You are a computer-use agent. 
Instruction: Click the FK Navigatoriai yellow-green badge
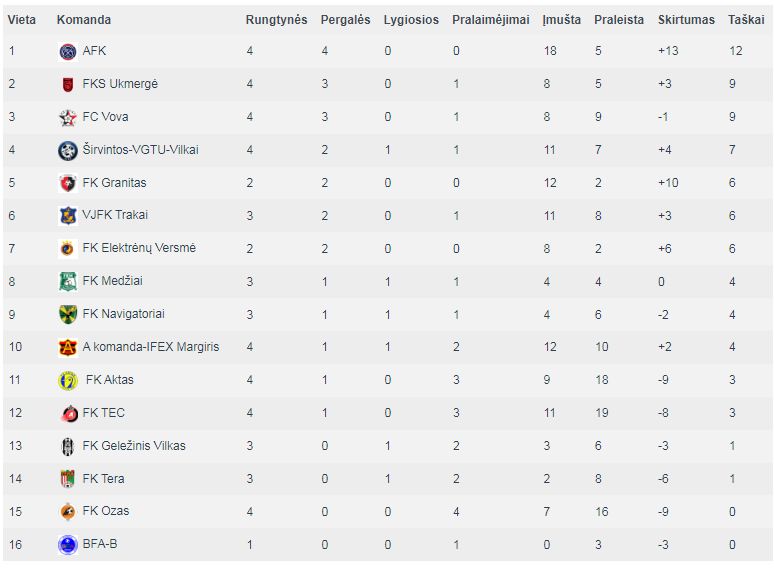pyautogui.click(x=68, y=314)
